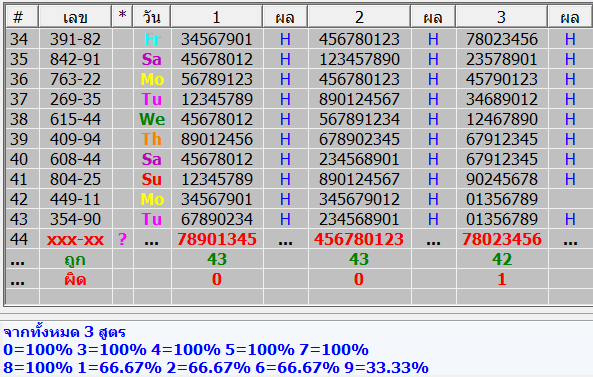Select value 45790123 in row 36
Image resolution: width=593 pixels, height=377 pixels.
coord(501,79)
